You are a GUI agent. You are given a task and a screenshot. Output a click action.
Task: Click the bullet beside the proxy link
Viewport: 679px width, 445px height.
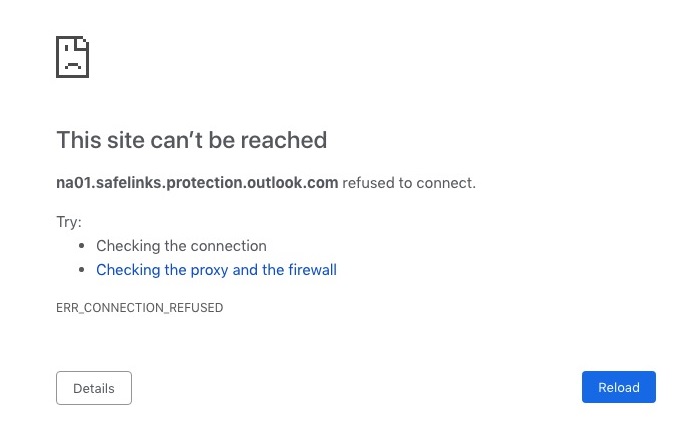coord(81,270)
